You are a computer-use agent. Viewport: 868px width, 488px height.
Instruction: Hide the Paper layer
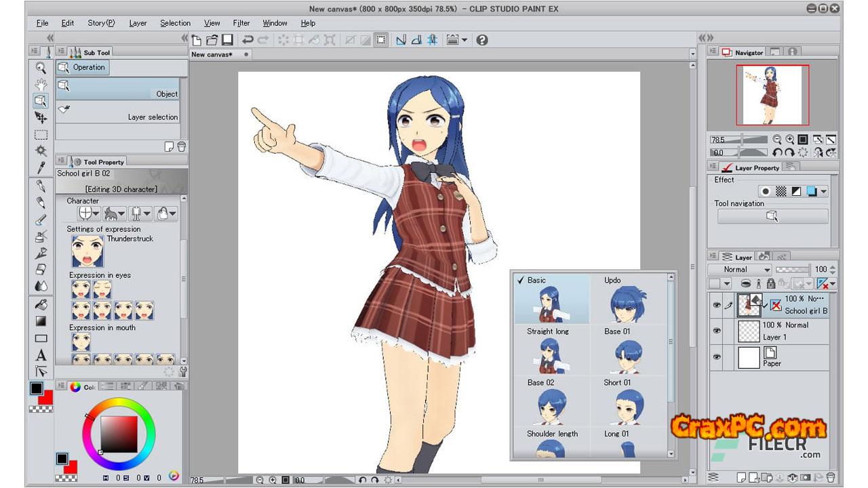click(x=716, y=357)
